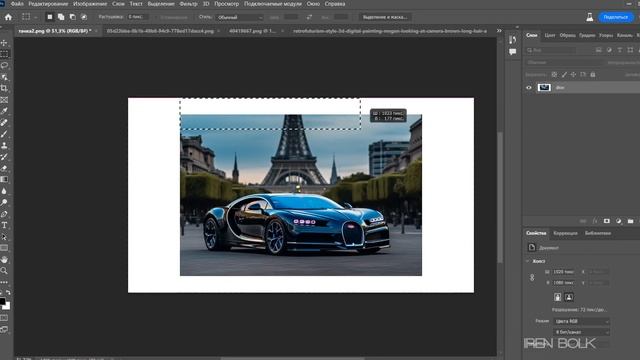640x360 pixels.
Task: Open the bit depth dropdown 8 бит/канал
Action: point(582,332)
